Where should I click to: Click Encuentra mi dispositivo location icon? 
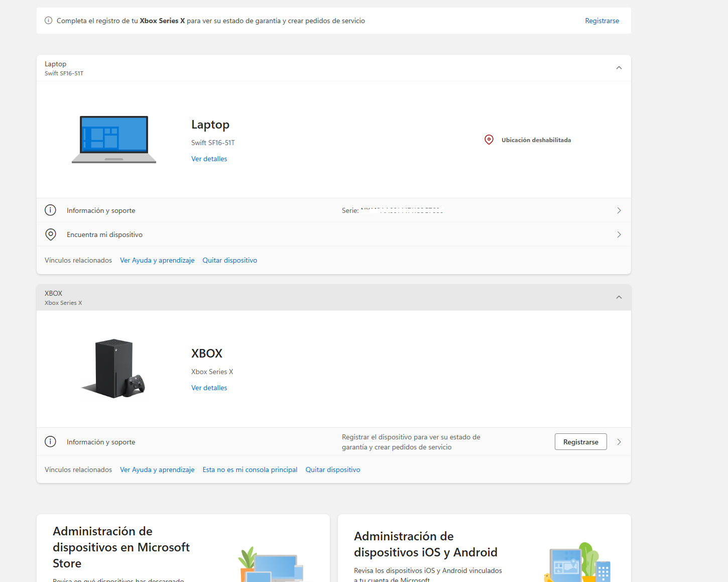pos(50,235)
